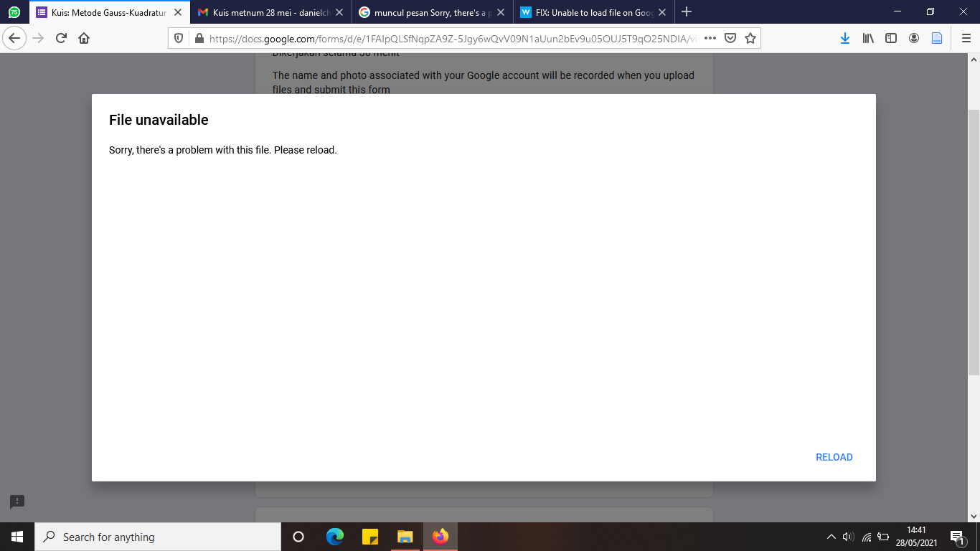
Task: Open the Firefox hamburger menu
Action: pyautogui.click(x=964, y=37)
